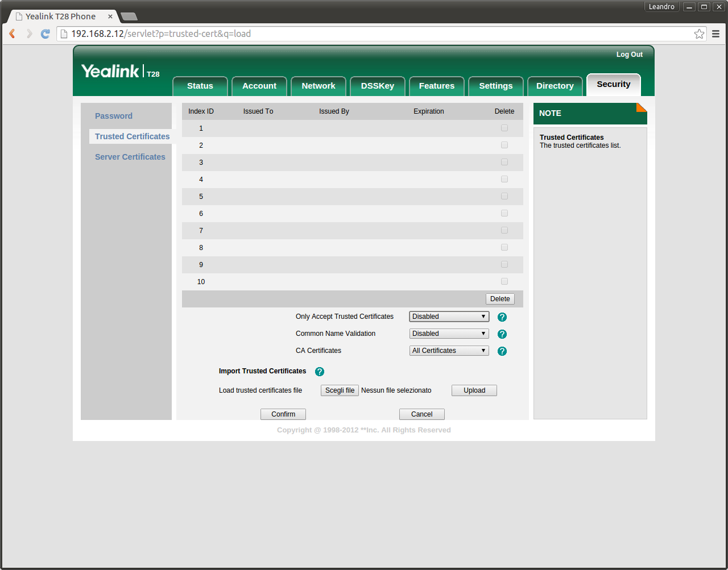Go back with browser back arrow
The image size is (728, 570).
pyautogui.click(x=12, y=34)
